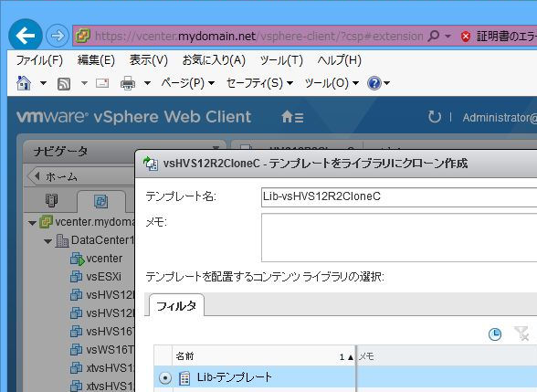Click the Lib-テンプレート row text
Image resolution: width=537 pixels, height=392 pixels.
point(235,377)
